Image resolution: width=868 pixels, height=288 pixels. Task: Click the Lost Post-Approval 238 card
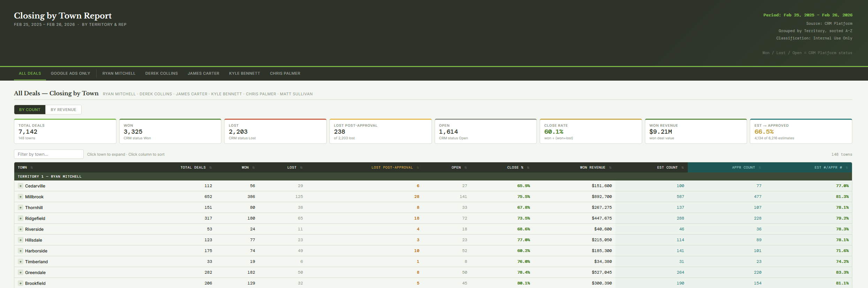(381, 131)
